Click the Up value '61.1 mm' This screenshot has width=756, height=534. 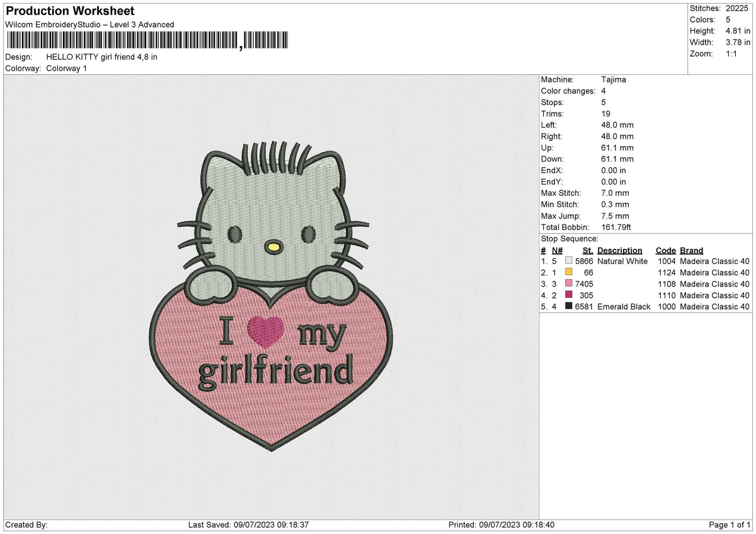pos(617,147)
